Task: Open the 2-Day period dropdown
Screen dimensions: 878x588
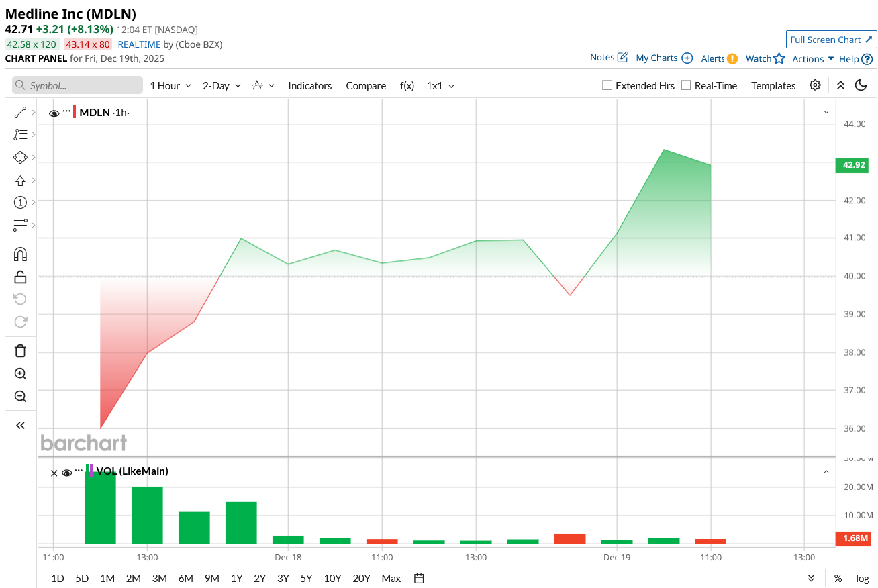Action: pos(222,86)
